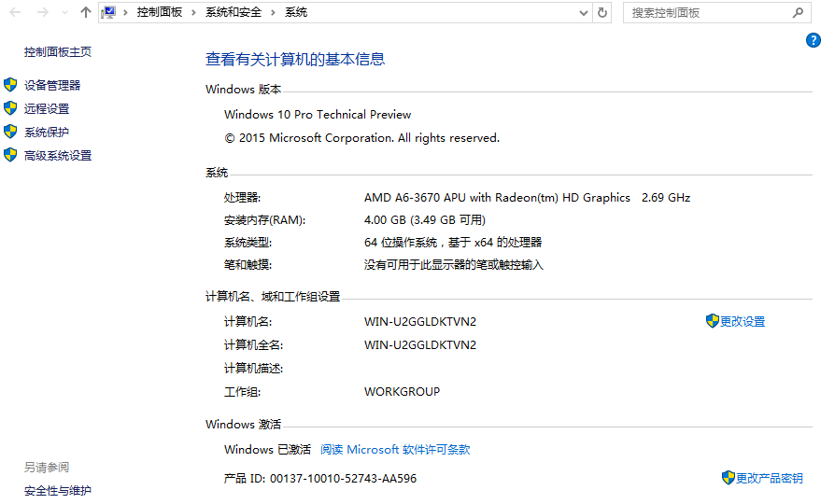Open help with the question mark icon
Viewport: 821px width, 504px height.
pyautogui.click(x=814, y=40)
